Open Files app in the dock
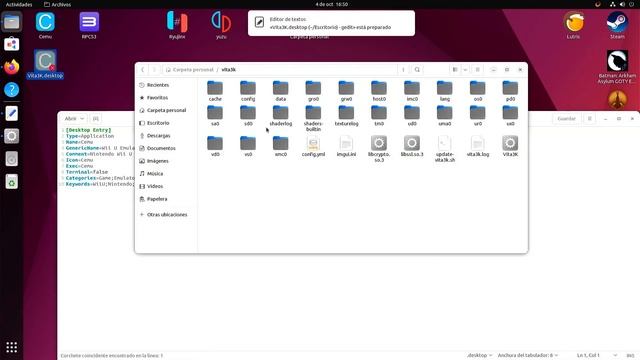Screen dimensions: 640x360 coord(11,22)
